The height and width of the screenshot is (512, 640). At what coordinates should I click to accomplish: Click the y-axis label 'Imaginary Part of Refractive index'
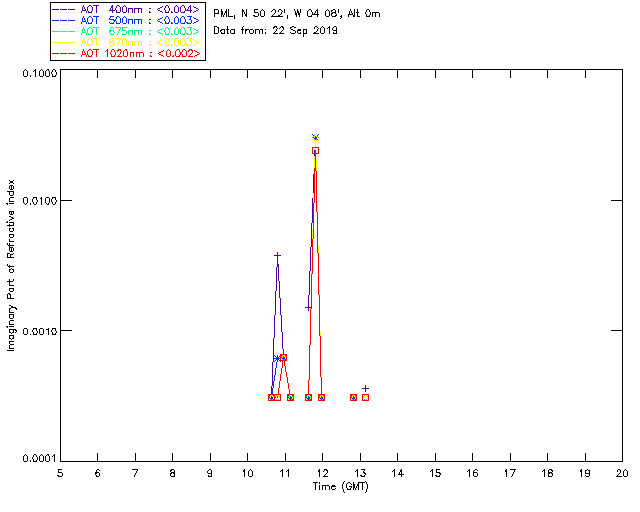click(11, 265)
